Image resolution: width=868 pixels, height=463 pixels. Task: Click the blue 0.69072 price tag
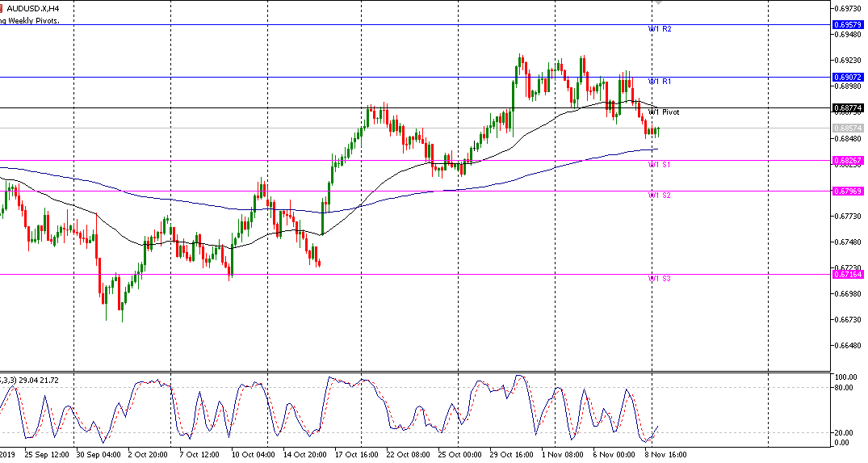click(848, 78)
